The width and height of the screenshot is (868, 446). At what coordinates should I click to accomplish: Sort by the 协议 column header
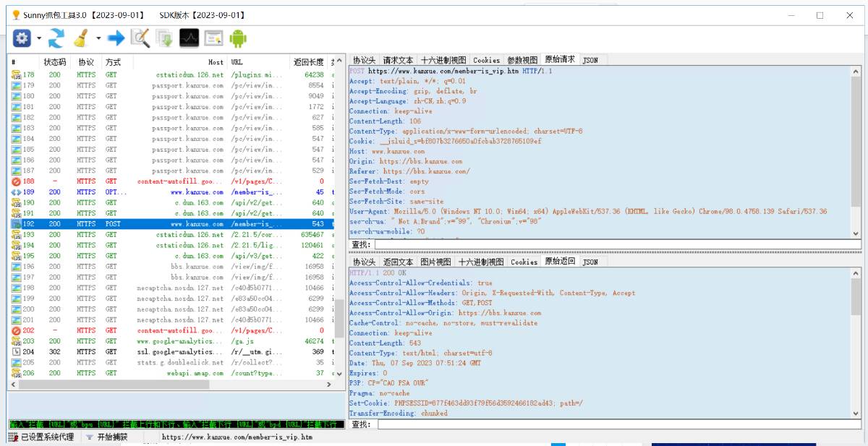click(x=87, y=62)
